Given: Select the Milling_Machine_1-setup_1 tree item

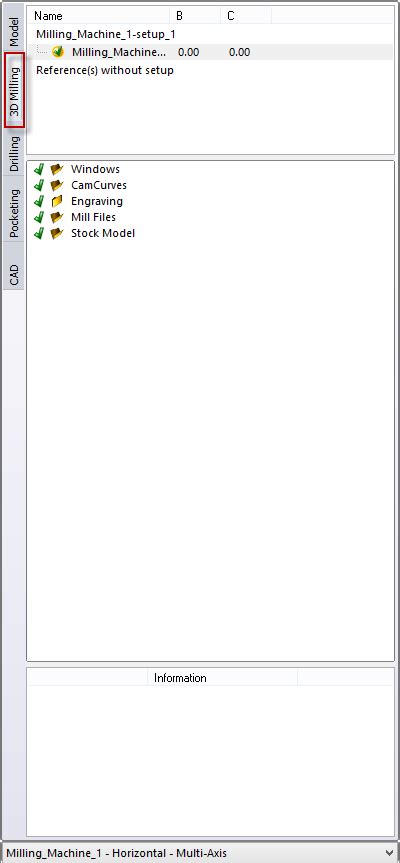Looking at the screenshot, I should (106, 34).
